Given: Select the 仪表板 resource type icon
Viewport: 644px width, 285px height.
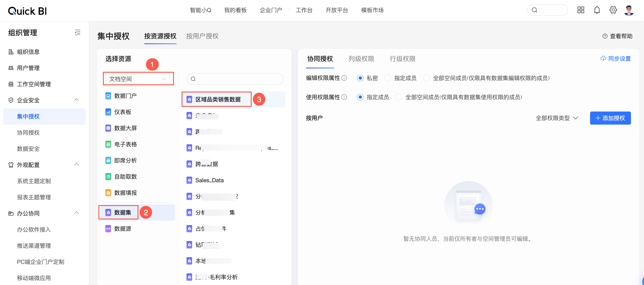Looking at the screenshot, I should click(x=108, y=112).
